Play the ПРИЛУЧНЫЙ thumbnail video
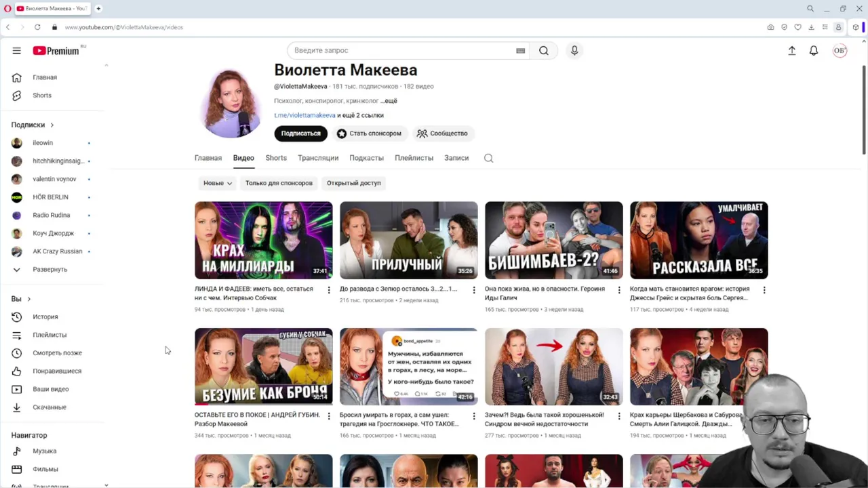This screenshot has height=488, width=868. (409, 240)
